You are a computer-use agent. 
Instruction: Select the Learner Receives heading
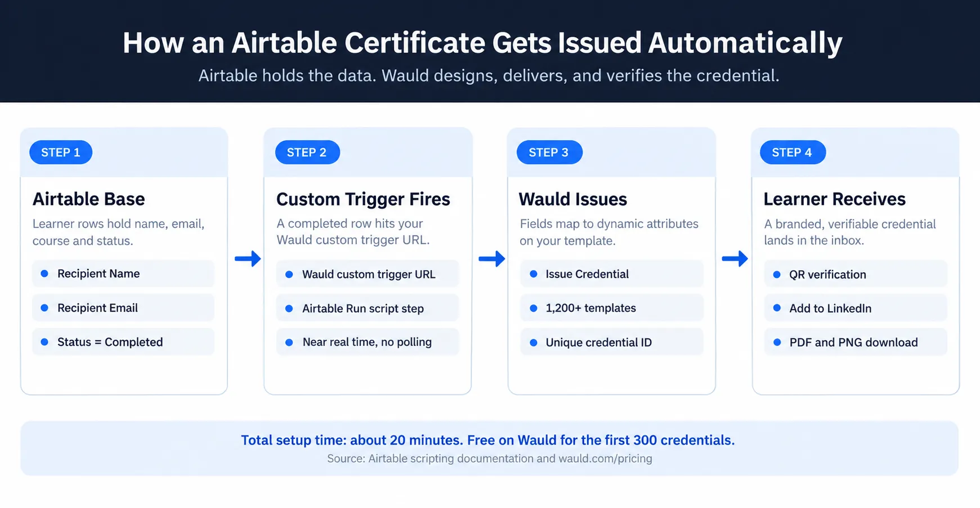coord(834,199)
